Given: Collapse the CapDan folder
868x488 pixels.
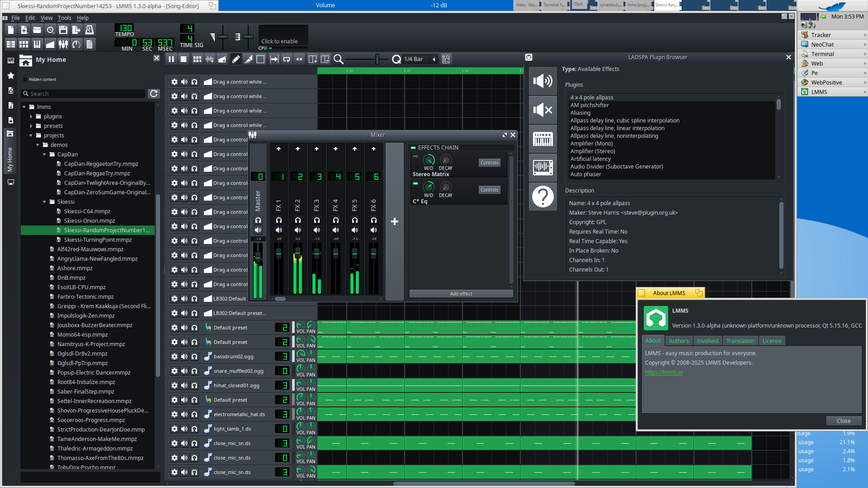Looking at the screenshot, I should 45,155.
